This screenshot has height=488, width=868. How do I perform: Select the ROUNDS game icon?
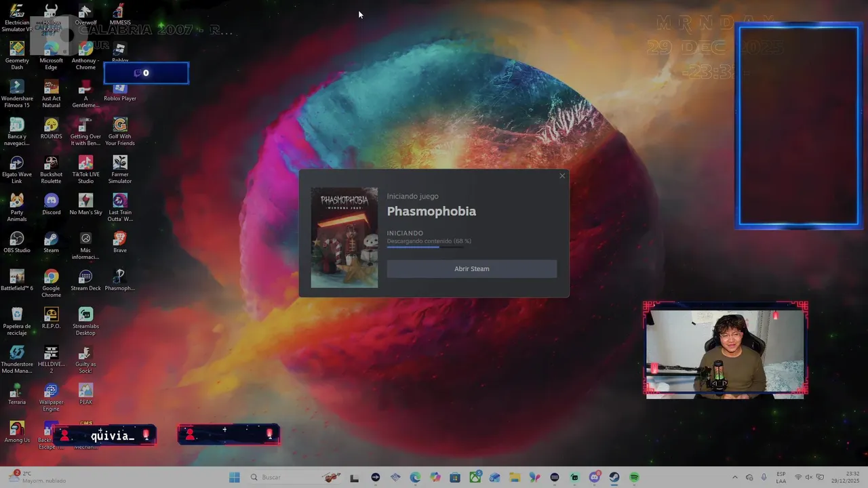[51, 128]
